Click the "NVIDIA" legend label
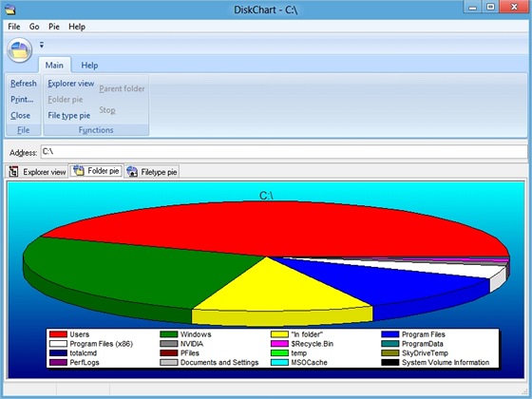Image resolution: width=532 pixels, height=399 pixels. click(192, 344)
